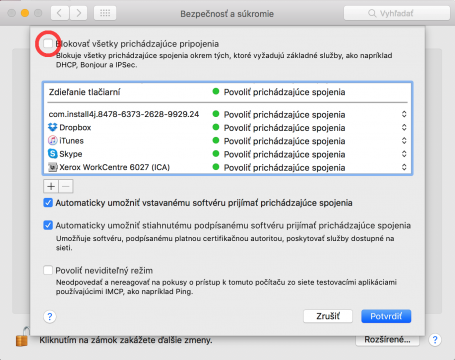Image resolution: width=455 pixels, height=360 pixels.
Task: Select the Dropbox row name
Action: 75,127
